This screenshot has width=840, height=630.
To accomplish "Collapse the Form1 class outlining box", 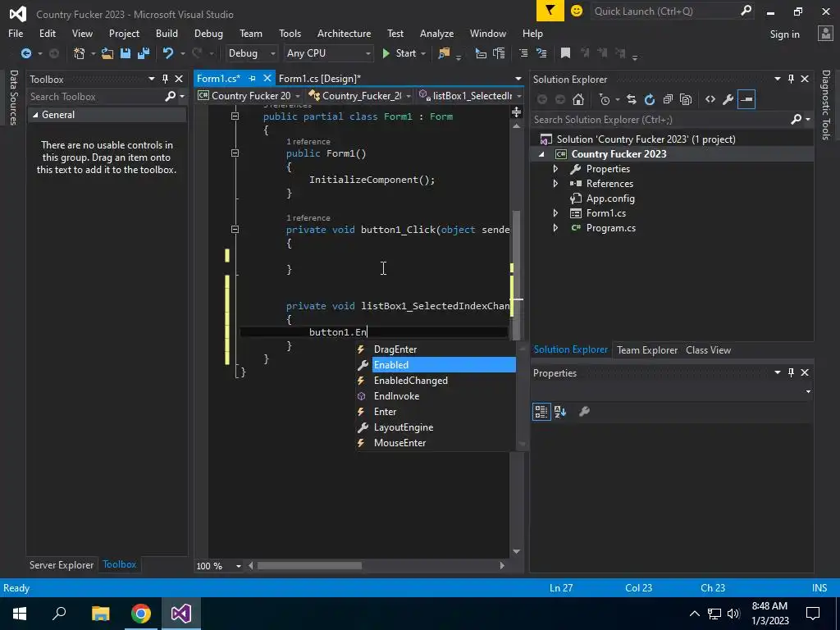I will coord(235,116).
